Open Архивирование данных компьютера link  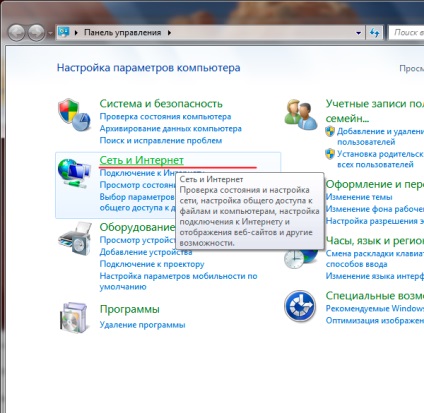click(x=171, y=129)
